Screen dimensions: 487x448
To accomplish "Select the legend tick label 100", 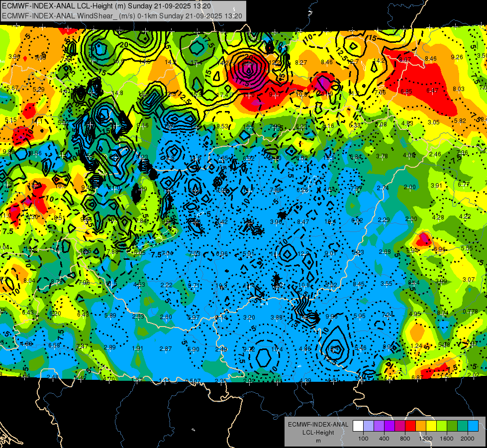I will click(x=363, y=439).
